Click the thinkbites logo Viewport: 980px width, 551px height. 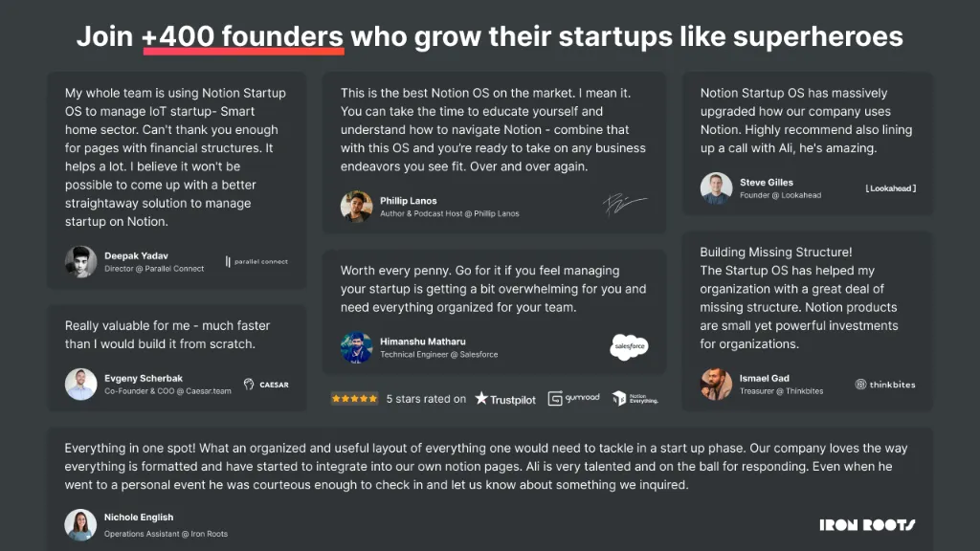(x=885, y=385)
